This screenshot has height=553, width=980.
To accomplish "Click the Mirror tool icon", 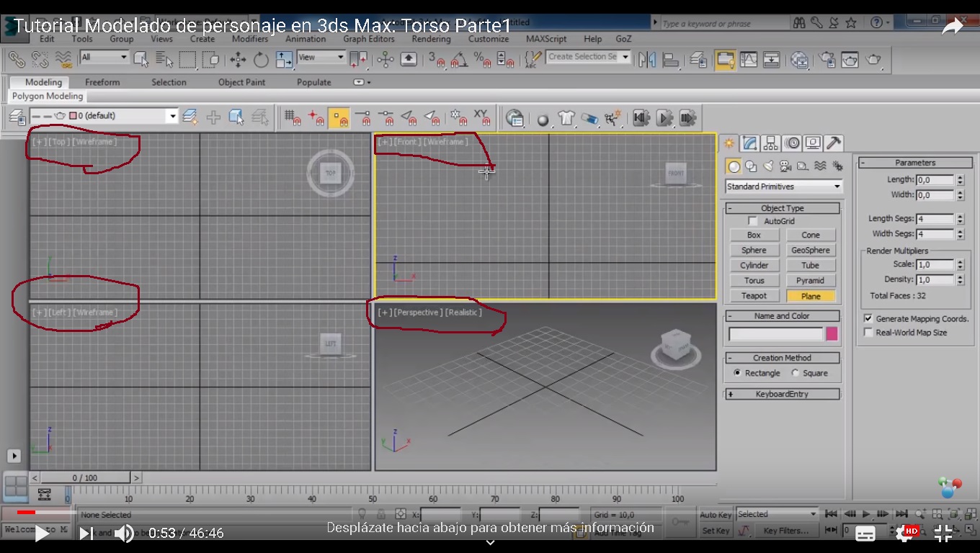I will click(x=647, y=58).
